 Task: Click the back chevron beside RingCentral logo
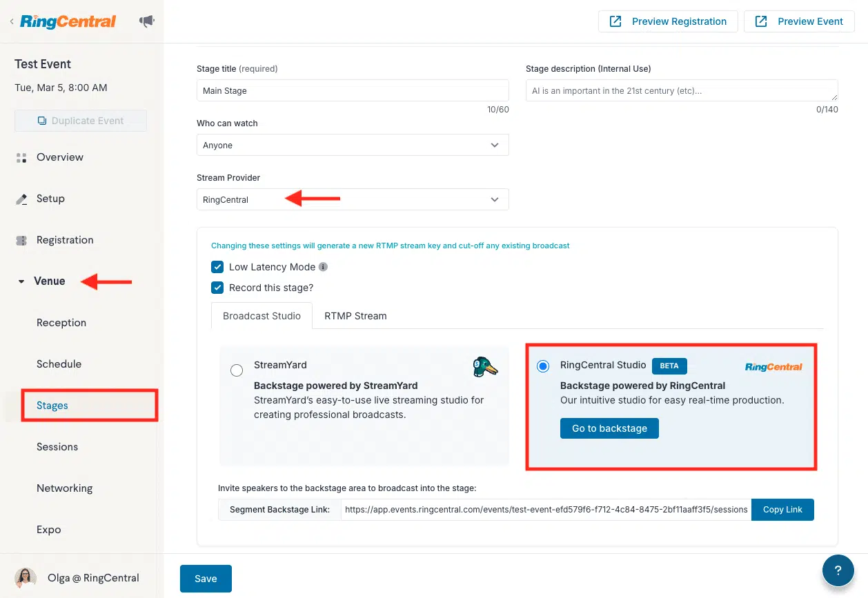[12, 22]
